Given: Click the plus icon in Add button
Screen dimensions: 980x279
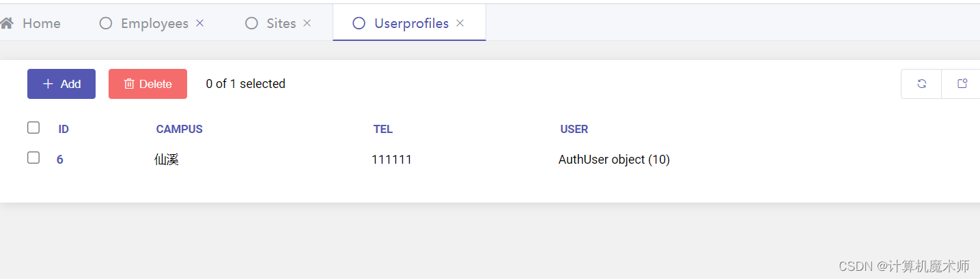Looking at the screenshot, I should [x=48, y=84].
